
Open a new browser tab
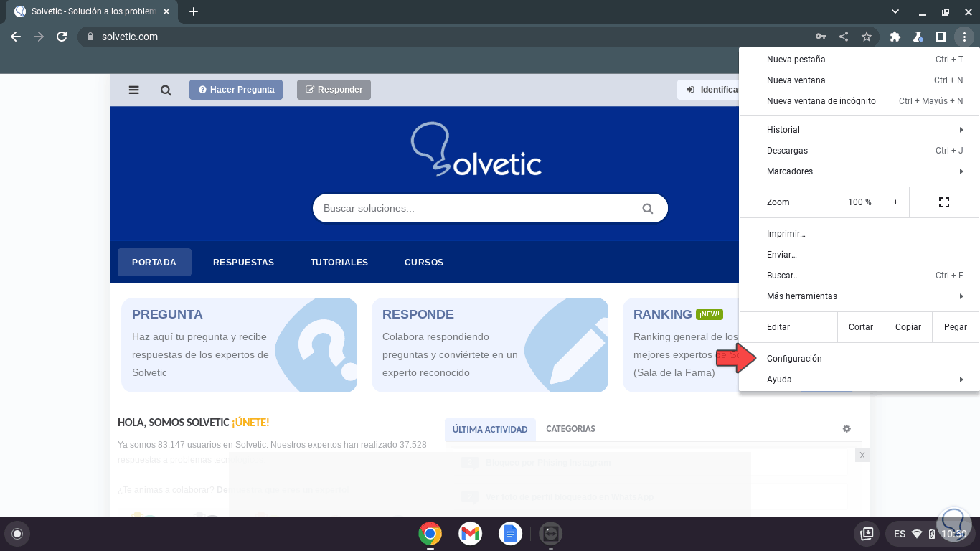coord(193,11)
